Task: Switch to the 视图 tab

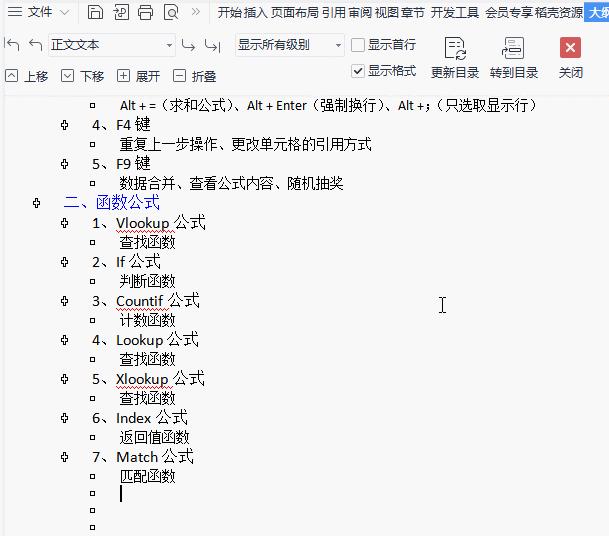Action: (x=386, y=12)
